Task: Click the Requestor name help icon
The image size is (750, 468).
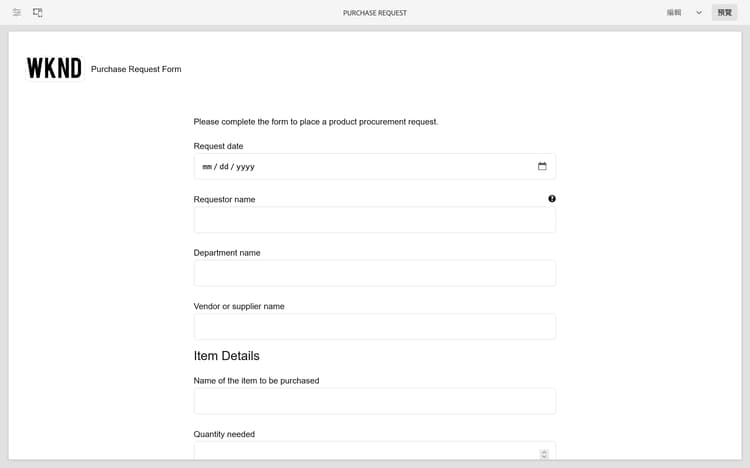Action: 552,199
